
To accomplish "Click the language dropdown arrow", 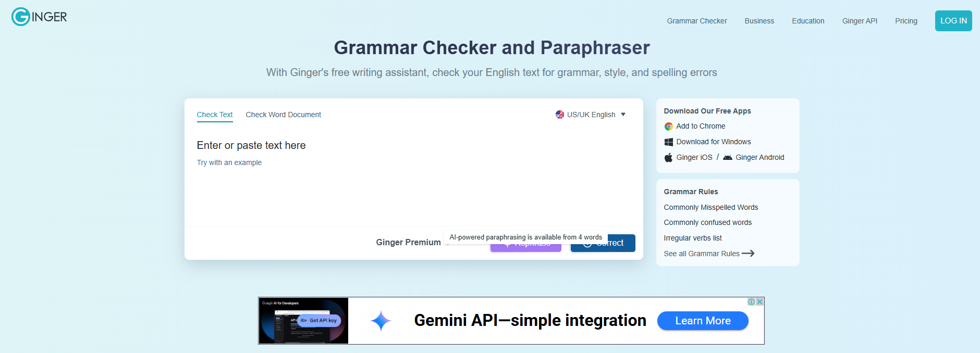I will [x=623, y=115].
